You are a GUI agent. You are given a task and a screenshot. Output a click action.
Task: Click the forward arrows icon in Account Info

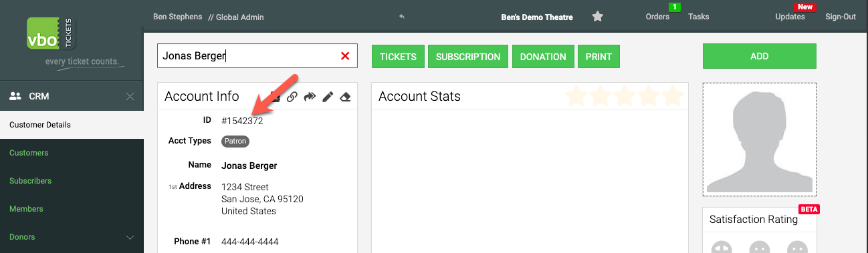pyautogui.click(x=310, y=97)
